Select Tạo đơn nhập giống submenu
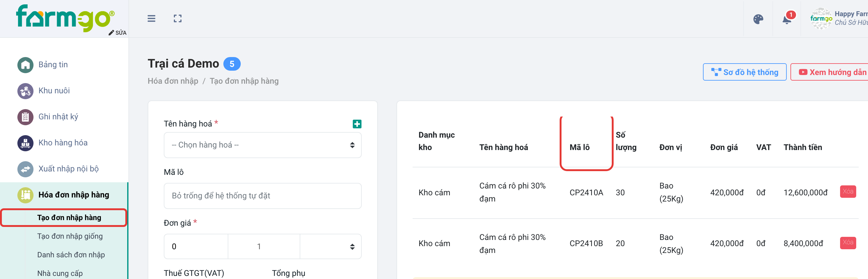 coord(70,236)
